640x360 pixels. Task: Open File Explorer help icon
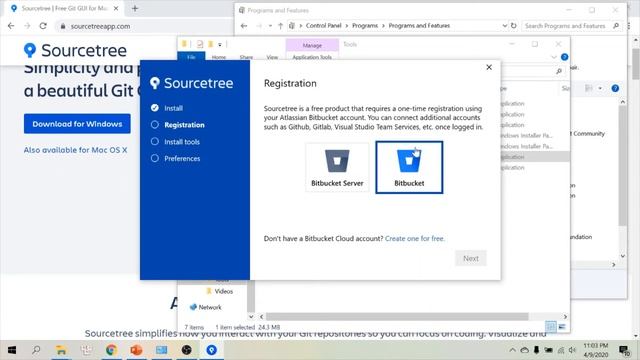click(x=564, y=57)
